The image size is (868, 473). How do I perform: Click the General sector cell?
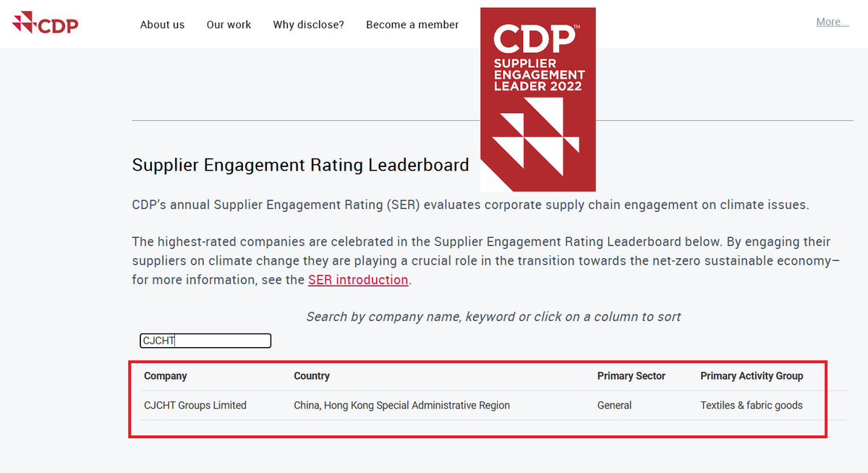pyautogui.click(x=614, y=406)
